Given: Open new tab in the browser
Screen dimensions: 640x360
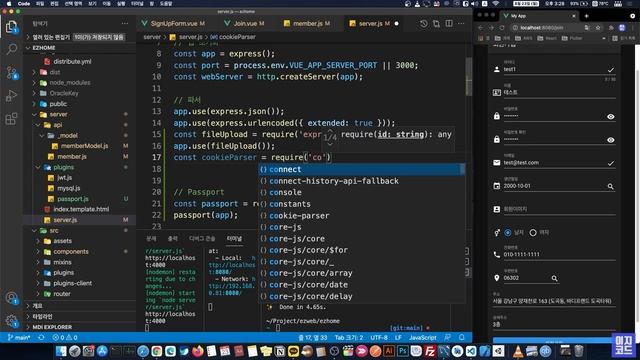Looking at the screenshot, I should coord(587,16).
